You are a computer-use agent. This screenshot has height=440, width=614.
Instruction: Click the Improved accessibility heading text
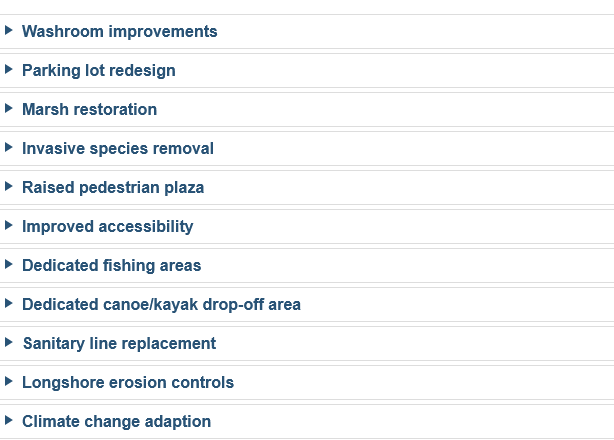coord(107,227)
